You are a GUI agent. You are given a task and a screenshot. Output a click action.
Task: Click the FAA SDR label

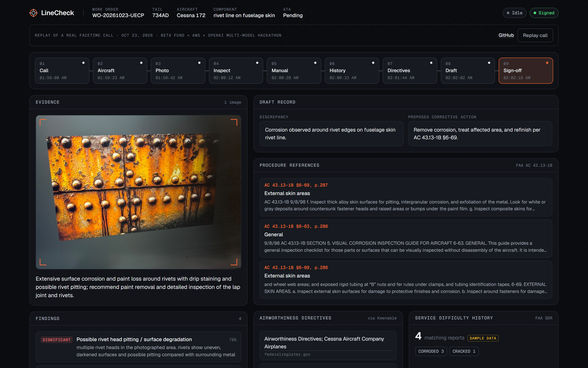[x=544, y=318]
